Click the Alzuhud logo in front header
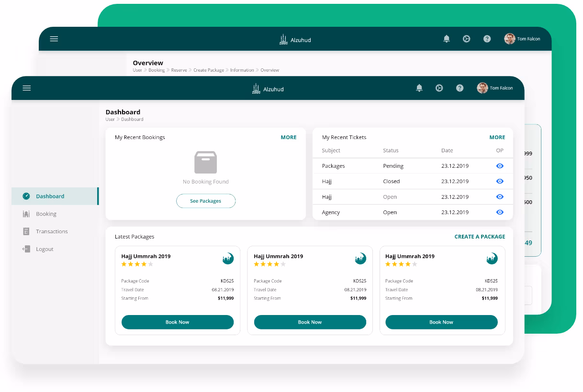This screenshot has width=583, height=392. pos(268,88)
